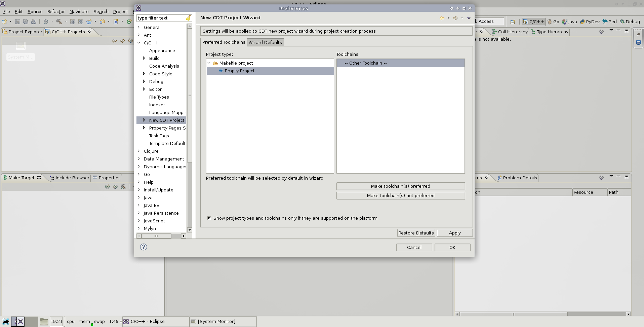Open the Navigate menu

79,11
